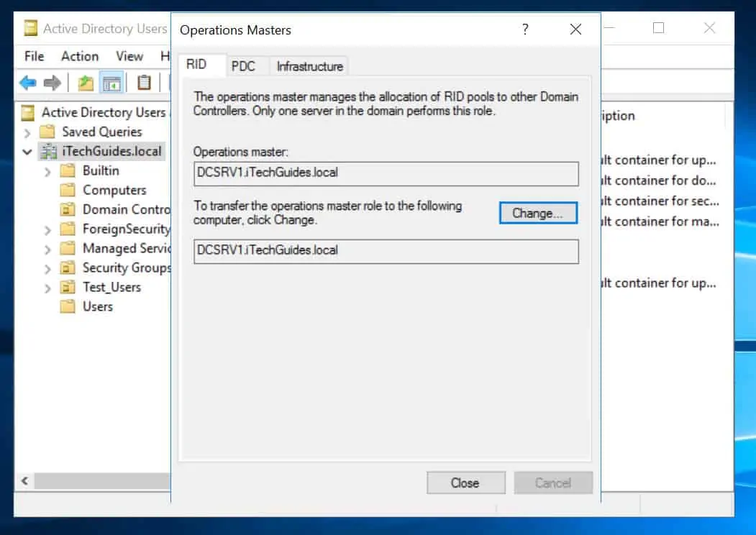Click the Close button in dialog
The height and width of the screenshot is (535, 756).
click(465, 483)
